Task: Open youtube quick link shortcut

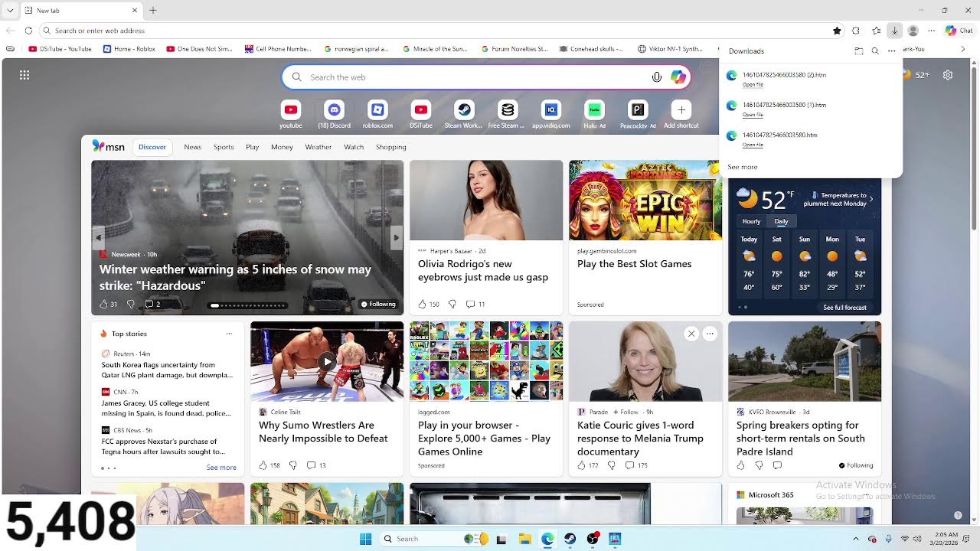Action: pos(290,114)
